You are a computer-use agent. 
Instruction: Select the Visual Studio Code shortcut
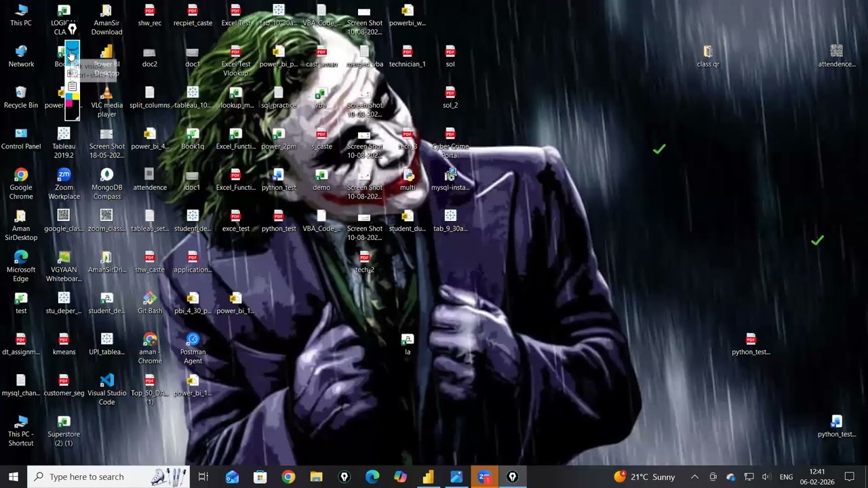click(x=106, y=389)
